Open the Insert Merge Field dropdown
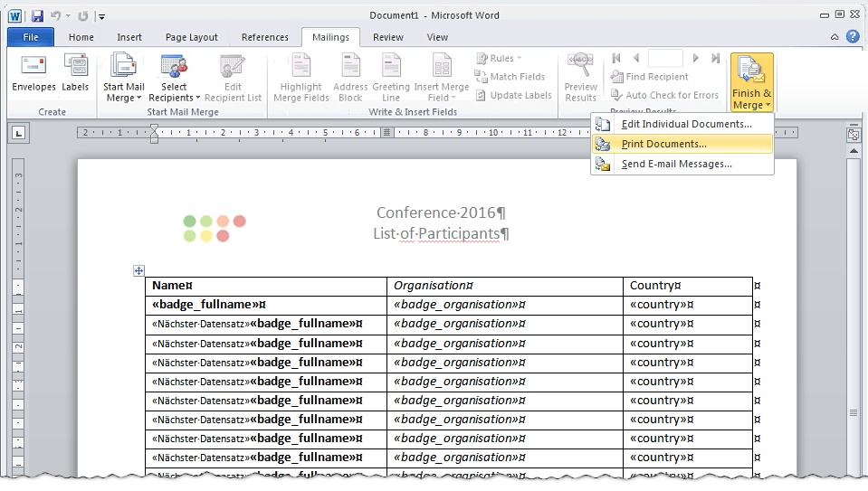 (x=441, y=78)
